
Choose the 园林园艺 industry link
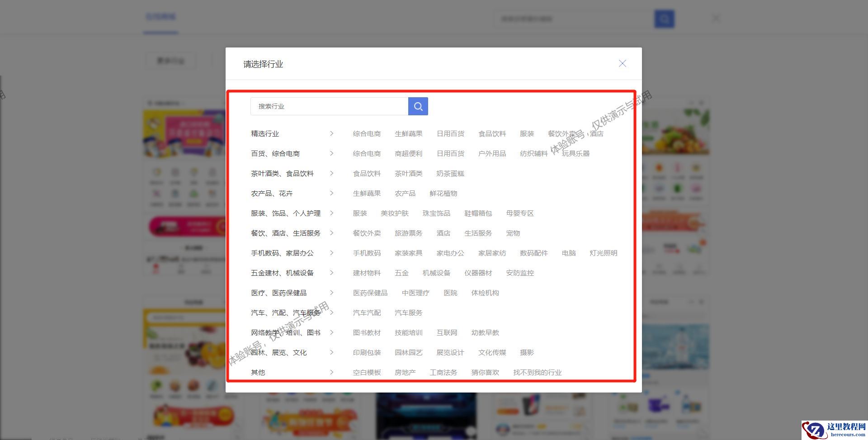tap(409, 353)
